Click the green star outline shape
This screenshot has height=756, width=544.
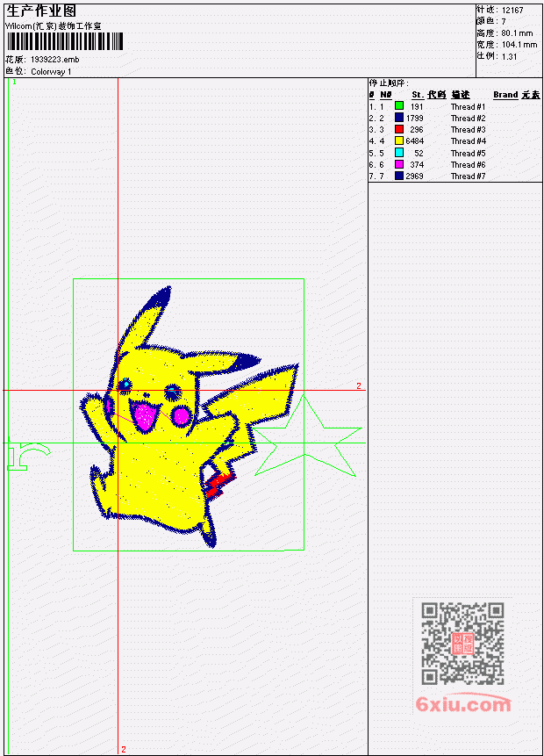pos(307,436)
